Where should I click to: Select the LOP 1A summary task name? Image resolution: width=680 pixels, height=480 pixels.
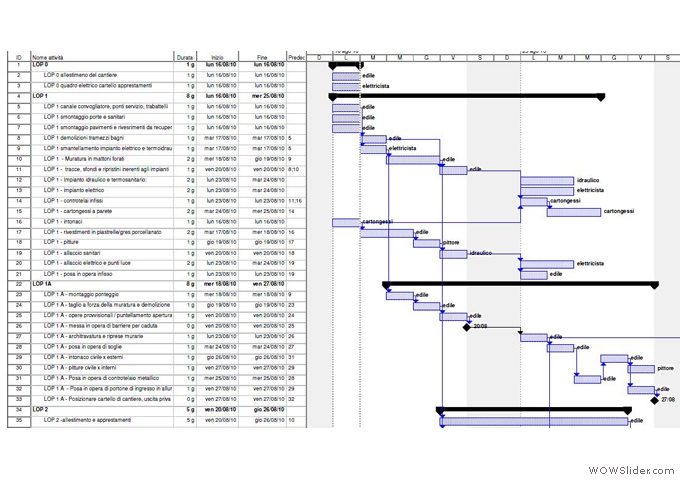(42, 284)
